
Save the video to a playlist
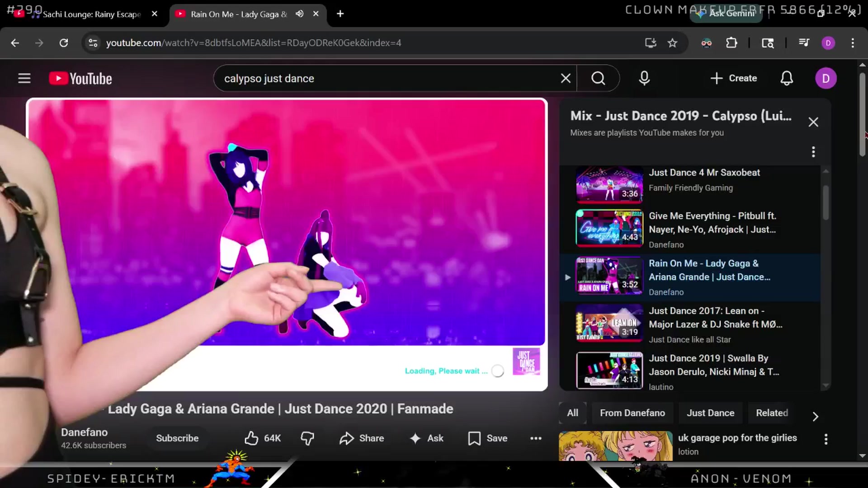[x=487, y=438]
